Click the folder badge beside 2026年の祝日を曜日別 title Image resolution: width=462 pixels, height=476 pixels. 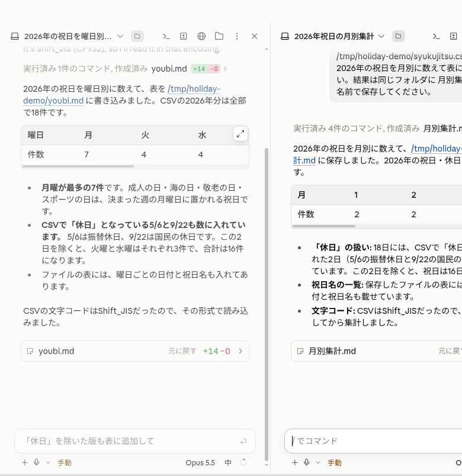137,36
